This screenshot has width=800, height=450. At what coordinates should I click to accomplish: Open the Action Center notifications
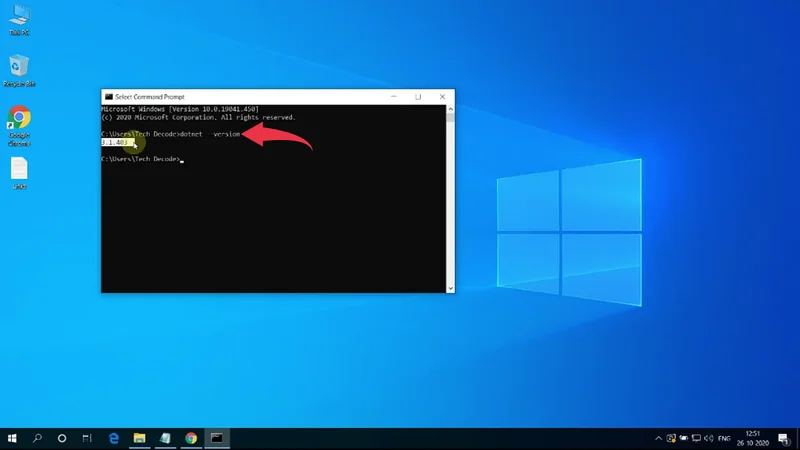[x=784, y=438]
